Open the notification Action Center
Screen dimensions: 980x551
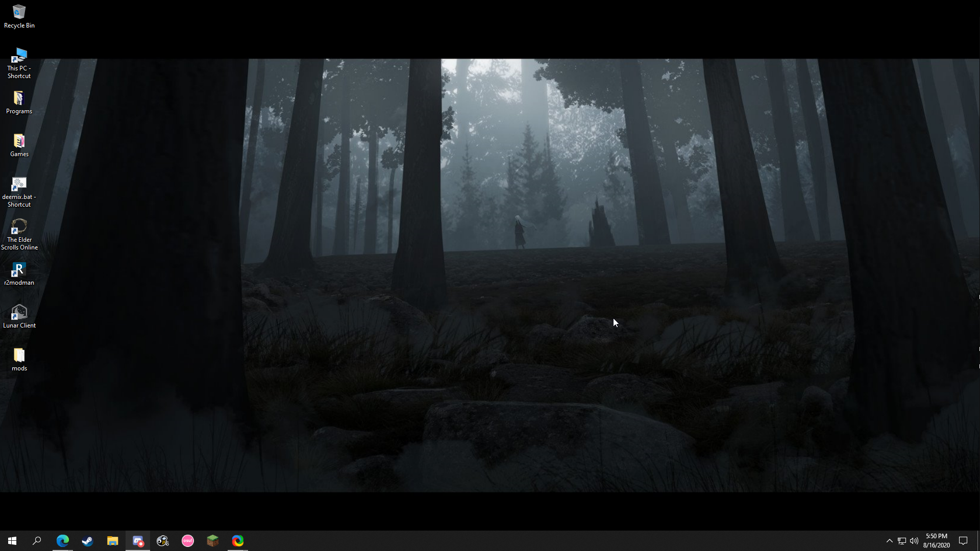click(963, 541)
